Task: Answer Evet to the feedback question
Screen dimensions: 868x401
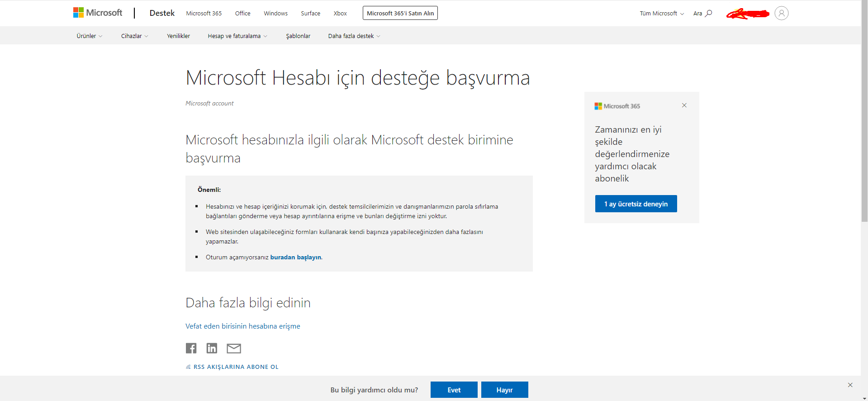Action: point(454,390)
